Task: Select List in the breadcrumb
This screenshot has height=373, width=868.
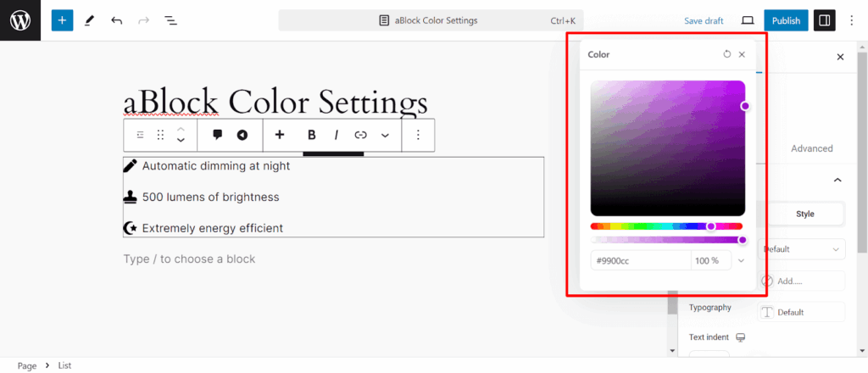Action: click(x=64, y=366)
